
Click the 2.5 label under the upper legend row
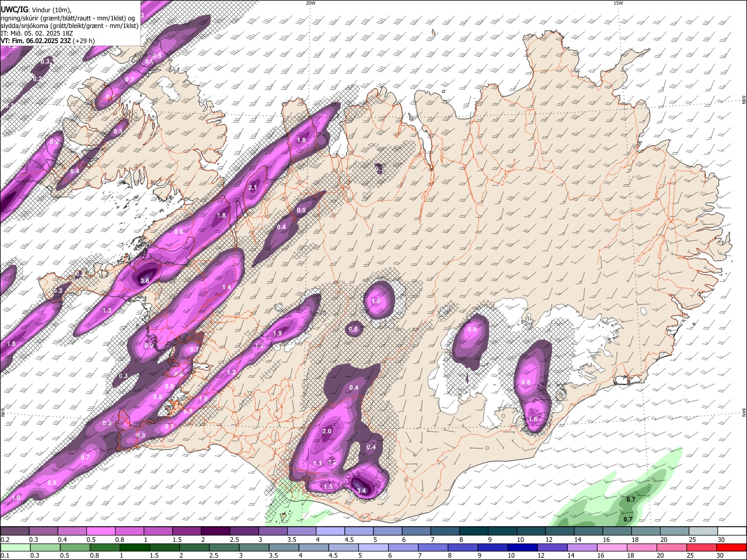[x=234, y=540]
